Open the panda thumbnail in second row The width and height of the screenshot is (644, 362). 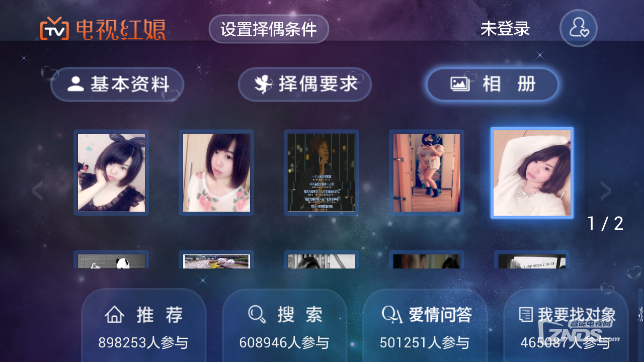pyautogui.click(x=111, y=259)
